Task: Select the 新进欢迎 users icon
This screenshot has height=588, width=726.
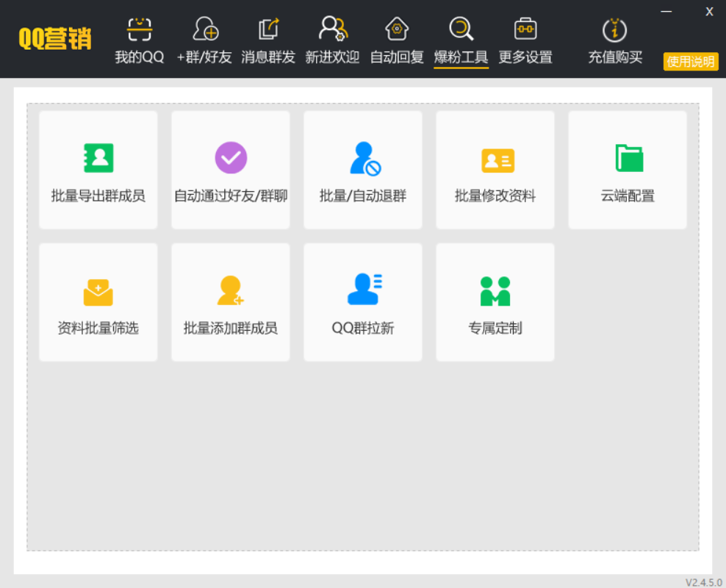Action: coord(333,28)
